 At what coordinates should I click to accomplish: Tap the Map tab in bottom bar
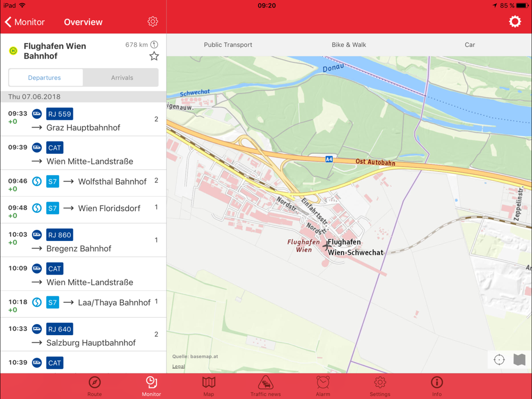coord(209,386)
